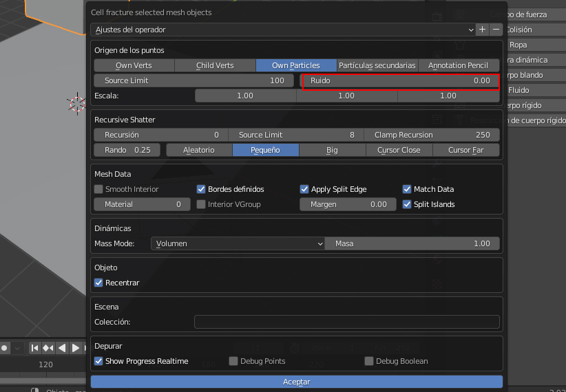Click Colisión physics button behind dialog
The width and height of the screenshot is (566, 392).
tap(519, 30)
